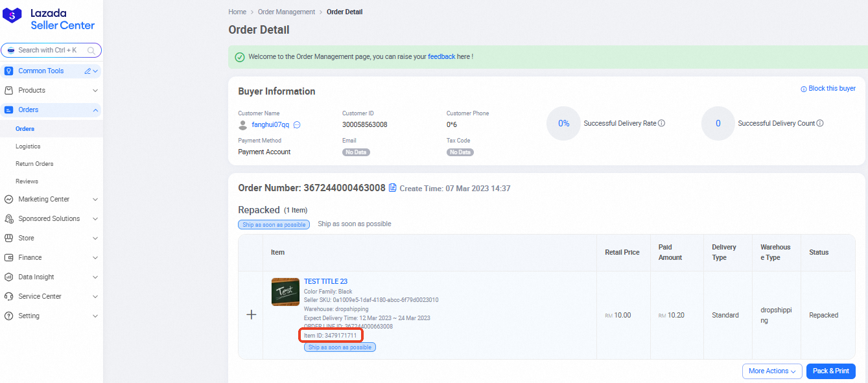This screenshot has height=383, width=868.
Task: Click the Service Center headset icon
Action: pyautogui.click(x=9, y=296)
